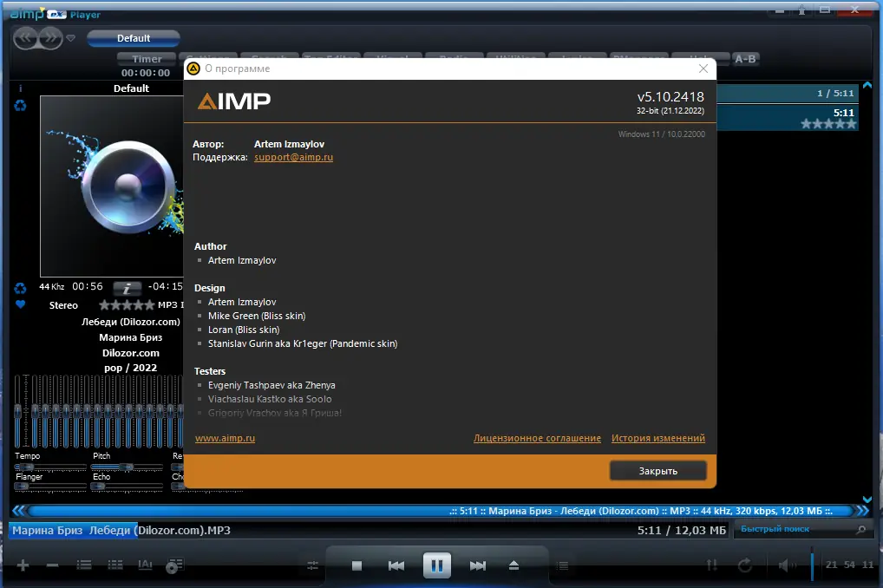Click the yellow AIMP icon in dialog title
This screenshot has width=883, height=588.
[193, 69]
